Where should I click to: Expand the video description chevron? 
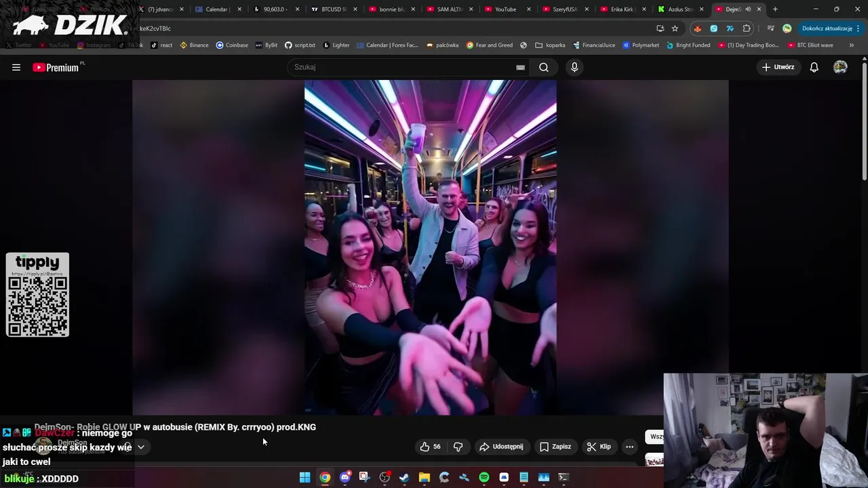141,447
